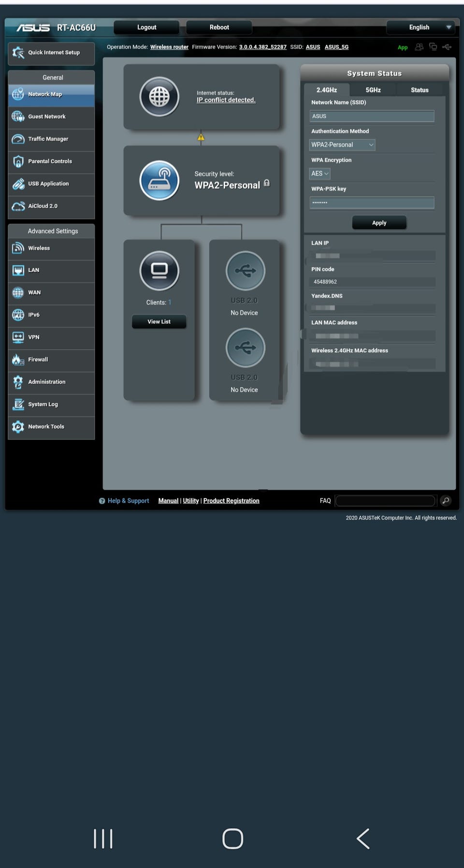This screenshot has height=868, width=464.
Task: Select Administration menu item
Action: point(51,382)
